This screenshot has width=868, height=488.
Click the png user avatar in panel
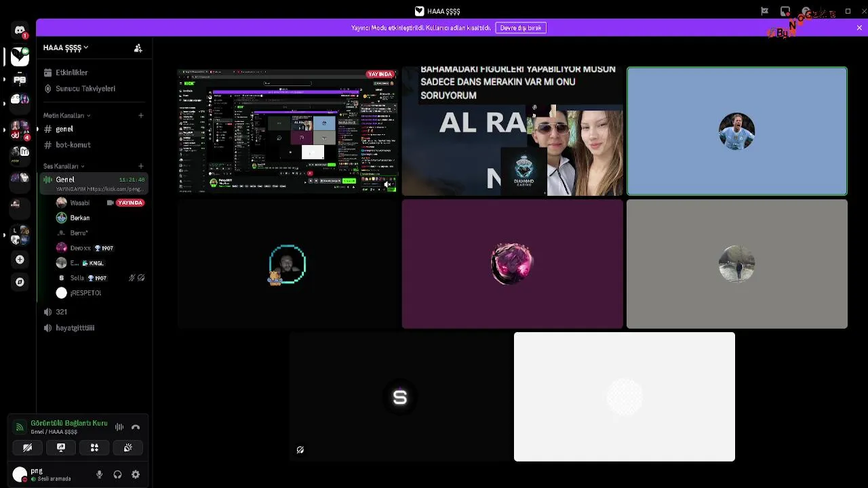[20, 474]
